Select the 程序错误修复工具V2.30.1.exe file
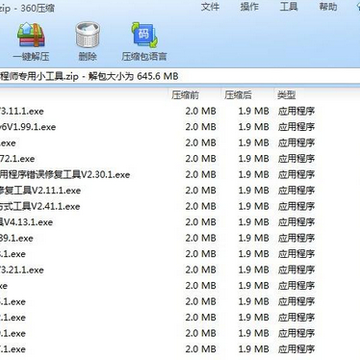Screen dimensions: 360x360 (65, 175)
